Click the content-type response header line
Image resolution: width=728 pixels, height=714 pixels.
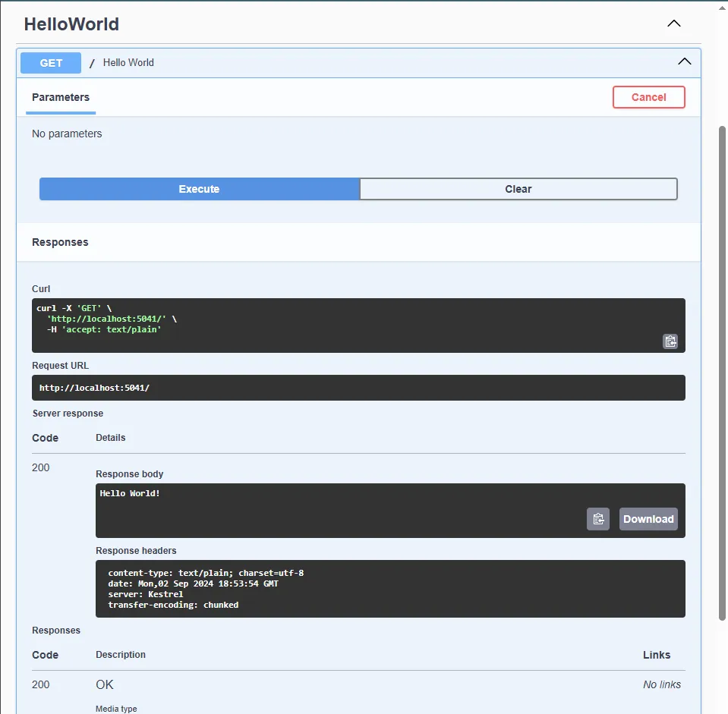tap(206, 573)
